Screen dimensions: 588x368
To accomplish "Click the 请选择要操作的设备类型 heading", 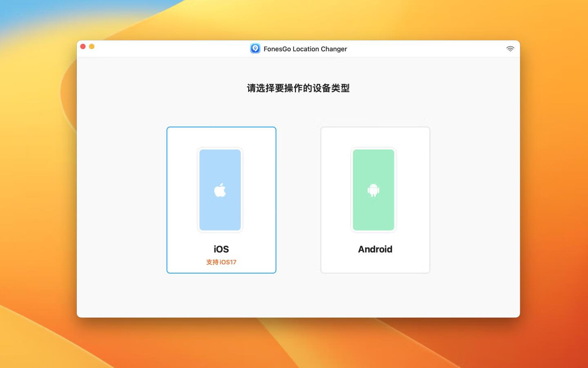I will (298, 88).
